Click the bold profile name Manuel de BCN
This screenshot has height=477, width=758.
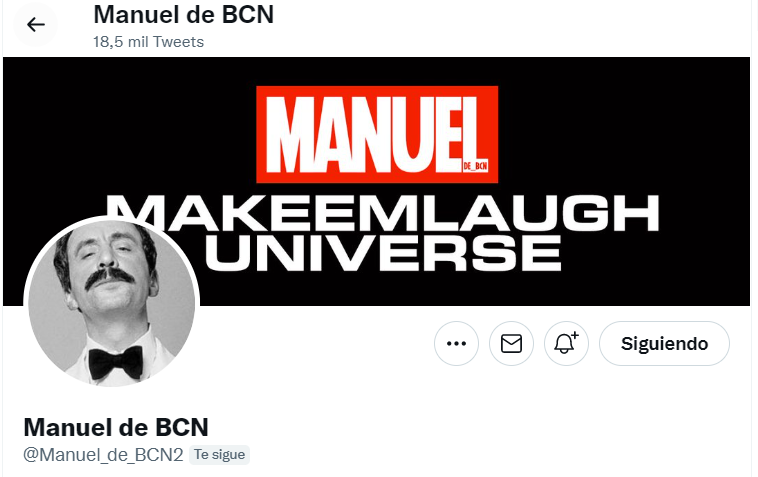(x=116, y=427)
